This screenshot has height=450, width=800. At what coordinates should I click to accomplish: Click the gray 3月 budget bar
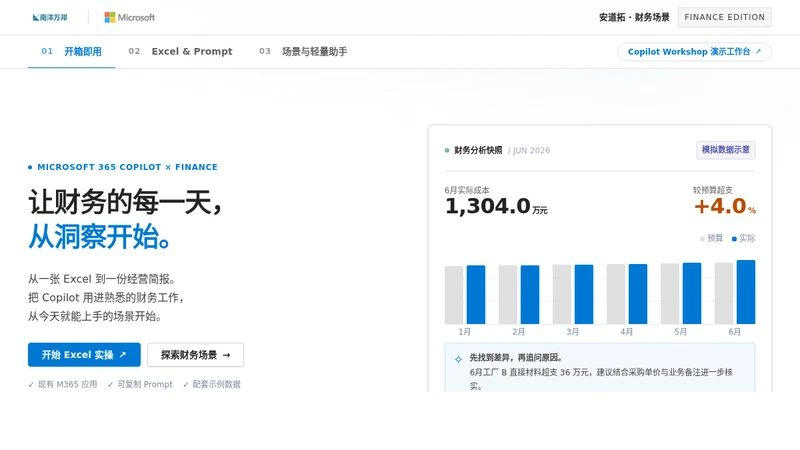click(x=562, y=294)
